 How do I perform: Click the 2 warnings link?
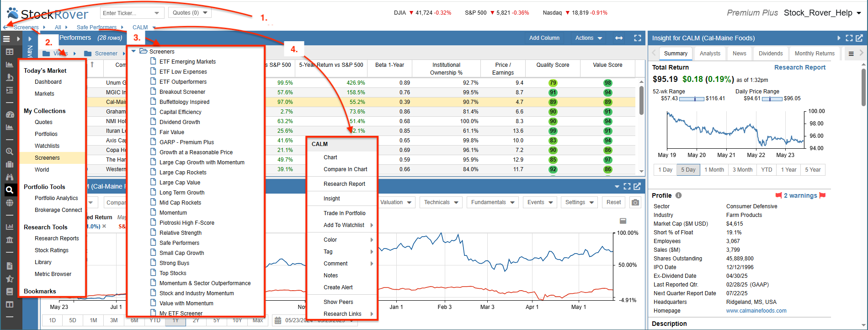pyautogui.click(x=801, y=195)
